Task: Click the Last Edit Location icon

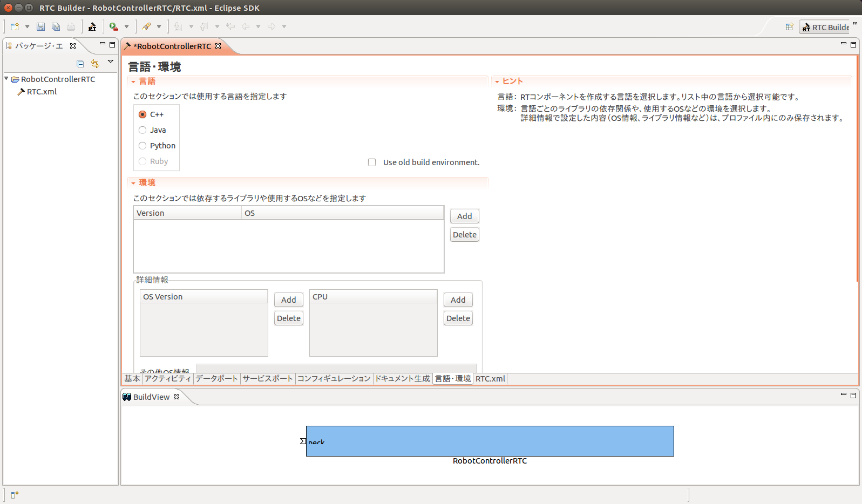Action: [230, 26]
